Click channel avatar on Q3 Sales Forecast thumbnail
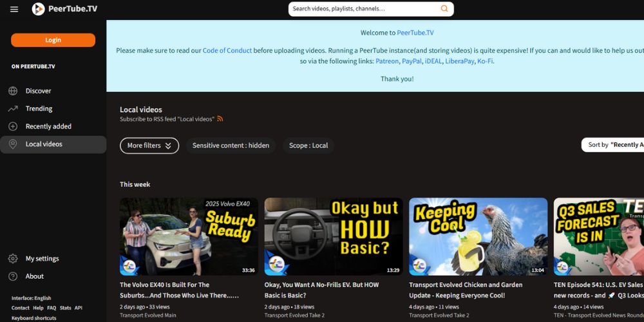Image resolution: width=644 pixels, height=322 pixels. [x=562, y=267]
